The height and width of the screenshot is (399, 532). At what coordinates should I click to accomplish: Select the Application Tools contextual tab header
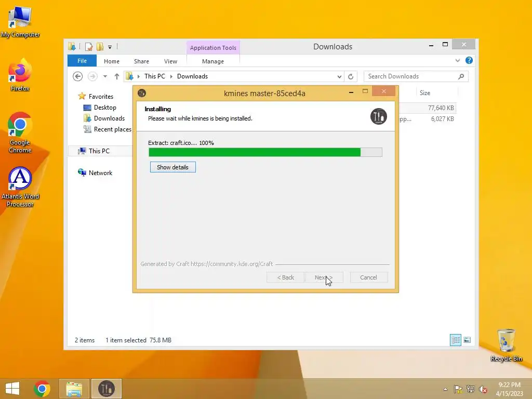(213, 47)
